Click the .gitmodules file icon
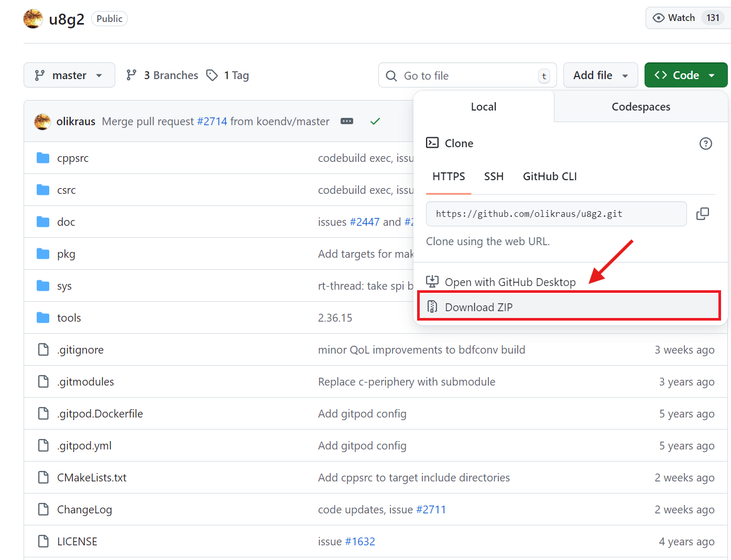 [43, 381]
